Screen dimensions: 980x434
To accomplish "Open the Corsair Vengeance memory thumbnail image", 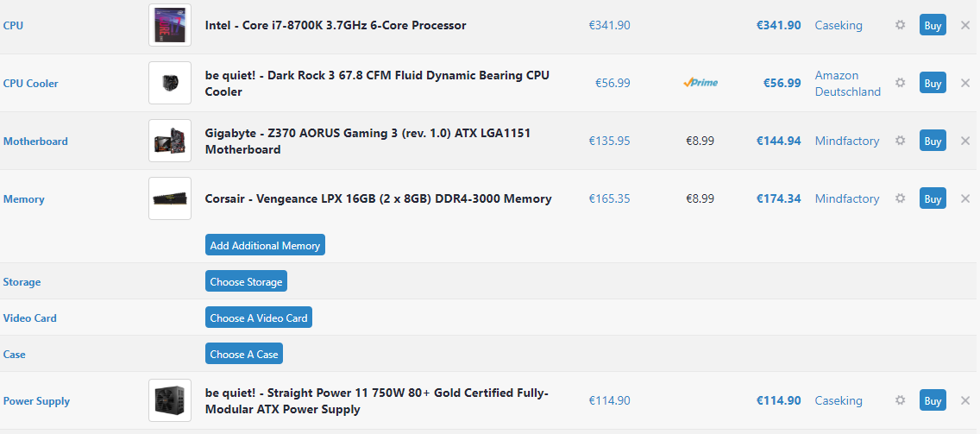I will 170,198.
